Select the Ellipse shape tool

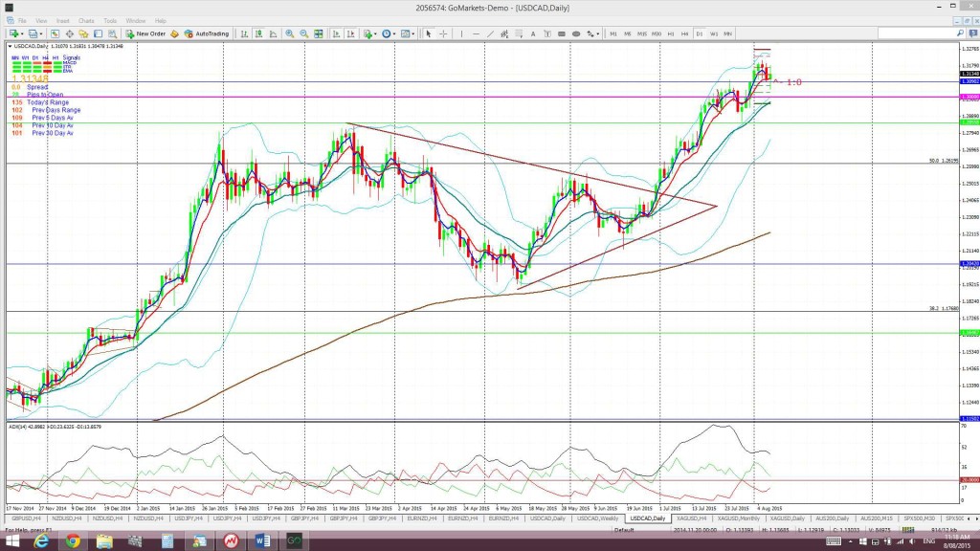(x=576, y=33)
